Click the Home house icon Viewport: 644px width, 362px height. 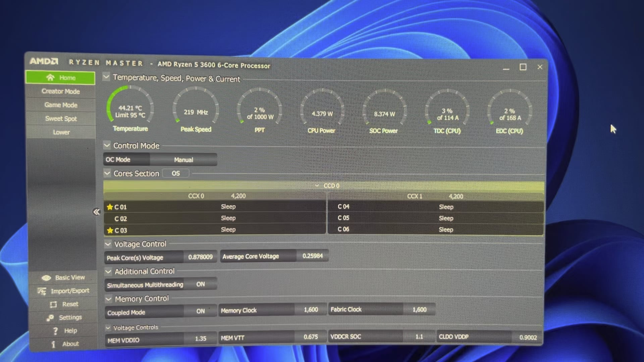pyautogui.click(x=50, y=77)
